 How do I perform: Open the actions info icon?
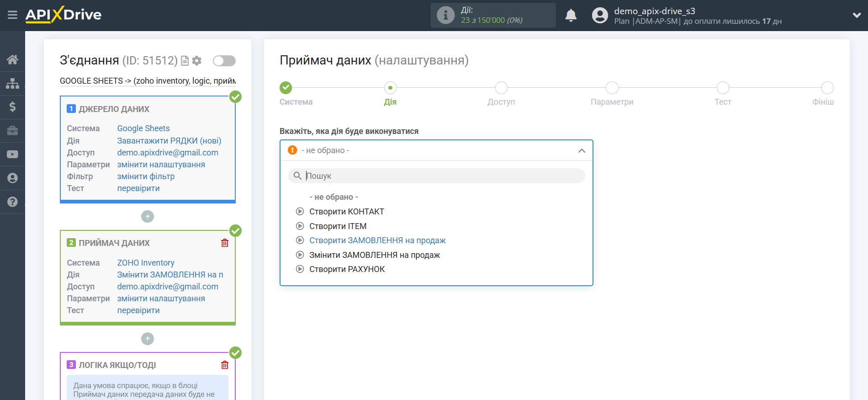(x=445, y=15)
